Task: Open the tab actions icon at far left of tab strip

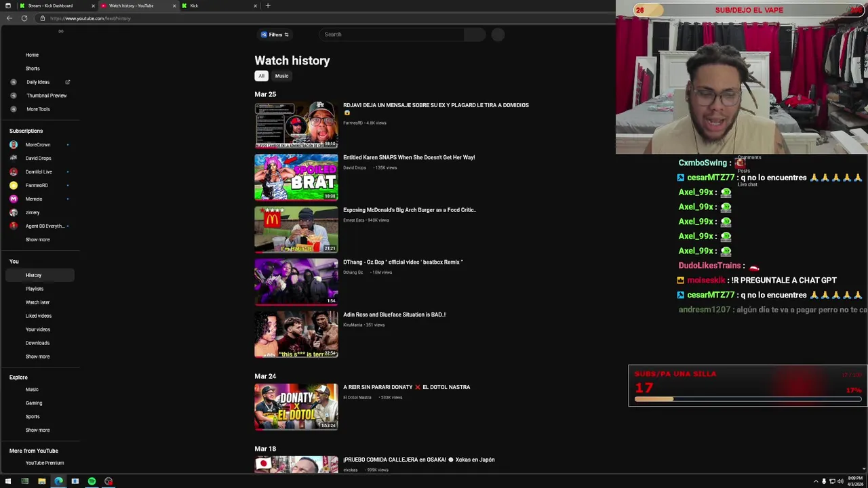Action: point(7,5)
